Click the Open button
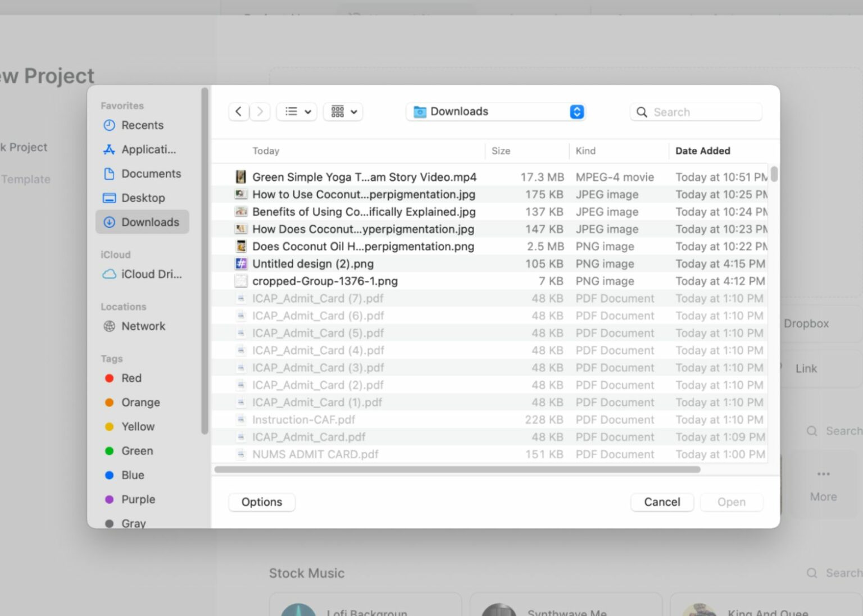Image resolution: width=863 pixels, height=616 pixels. point(732,502)
